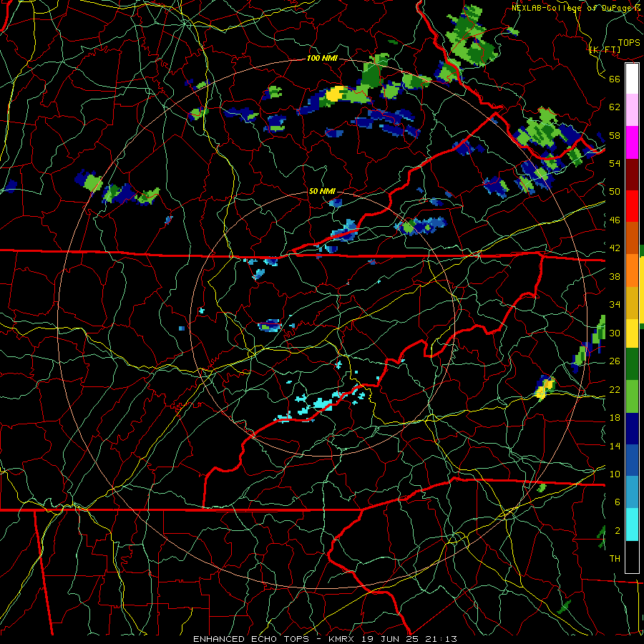
Task: Pick legend value 6
Action: 617,502
